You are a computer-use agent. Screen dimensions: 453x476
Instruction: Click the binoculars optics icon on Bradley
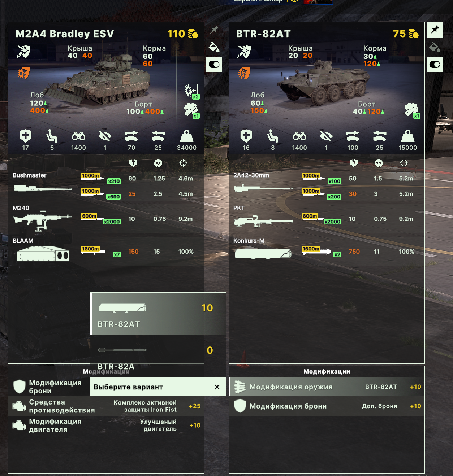tap(78, 136)
